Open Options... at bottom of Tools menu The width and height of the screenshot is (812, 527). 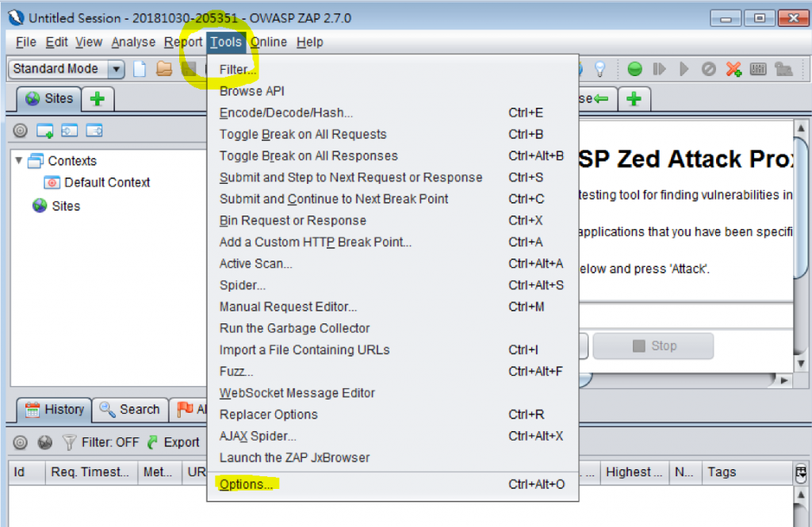point(393,484)
